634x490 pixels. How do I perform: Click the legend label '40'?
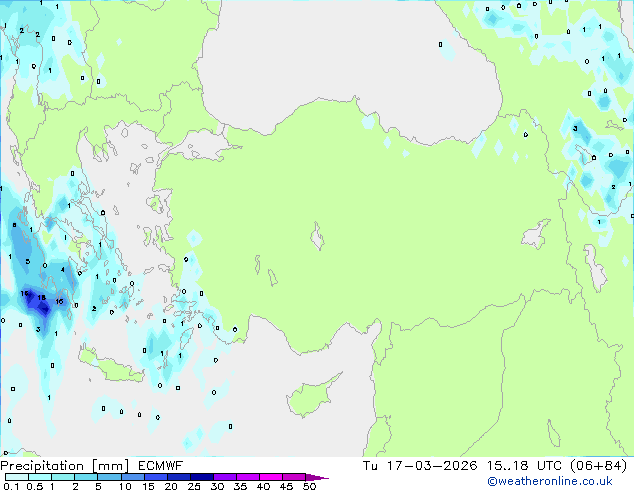pos(263,486)
